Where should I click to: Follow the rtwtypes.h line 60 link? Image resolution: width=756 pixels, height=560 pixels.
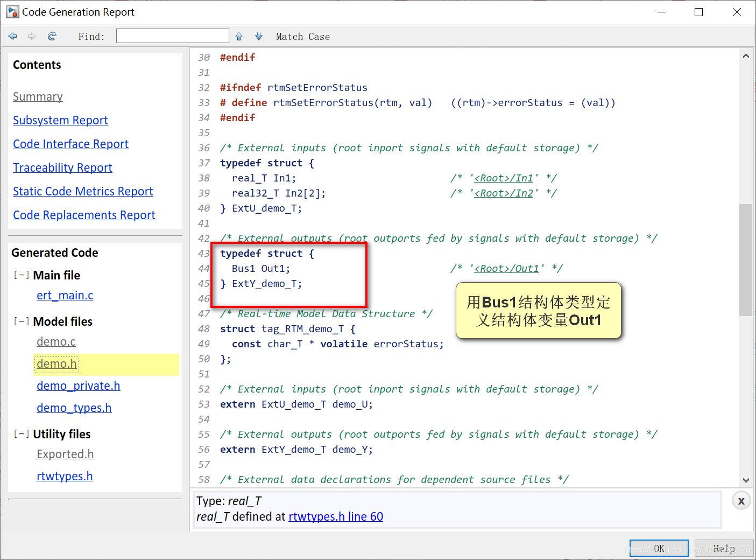coord(336,516)
